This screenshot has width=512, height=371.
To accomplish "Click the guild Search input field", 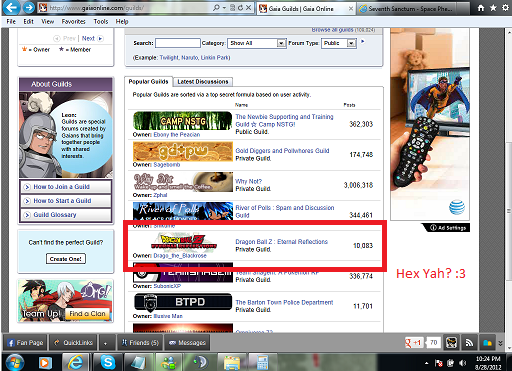I will [x=178, y=43].
